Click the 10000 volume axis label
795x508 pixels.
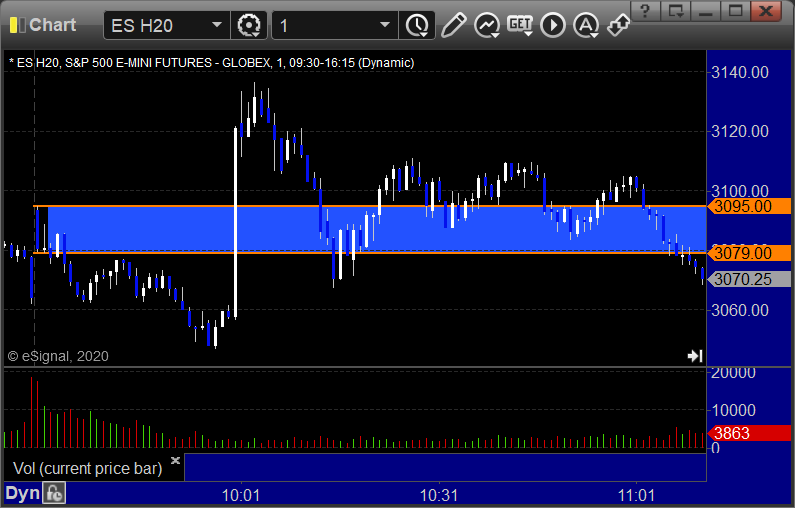pyautogui.click(x=733, y=411)
